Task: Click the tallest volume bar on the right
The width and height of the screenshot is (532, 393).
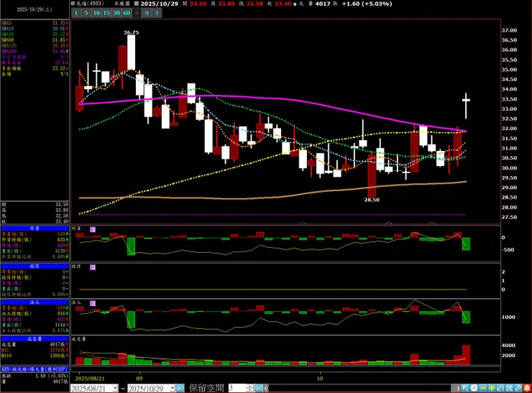Action: point(466,355)
